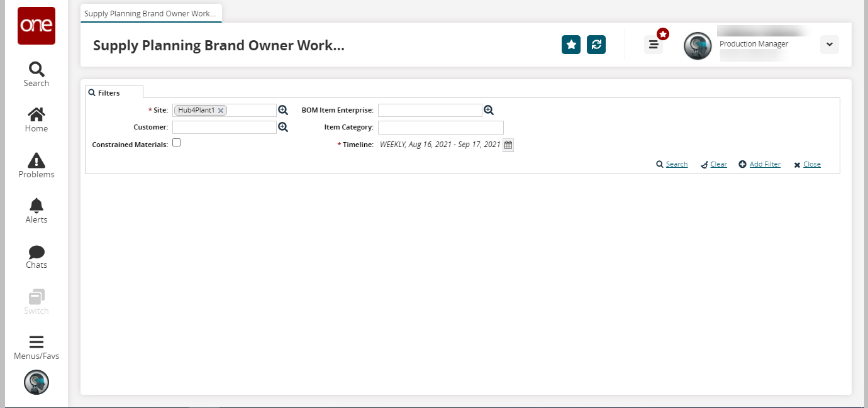
Task: Click the Production Manager role label
Action: pyautogui.click(x=754, y=44)
